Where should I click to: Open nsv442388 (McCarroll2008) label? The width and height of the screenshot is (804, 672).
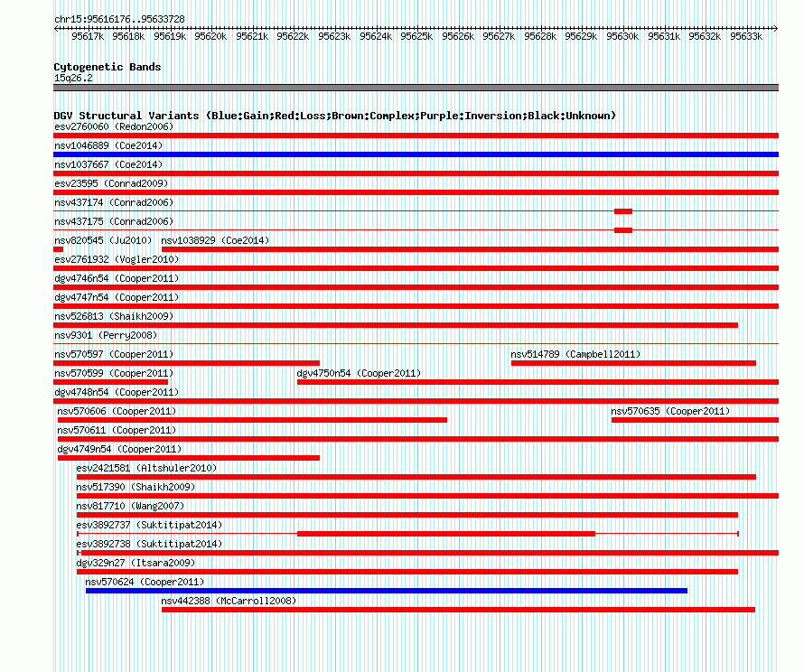click(229, 601)
